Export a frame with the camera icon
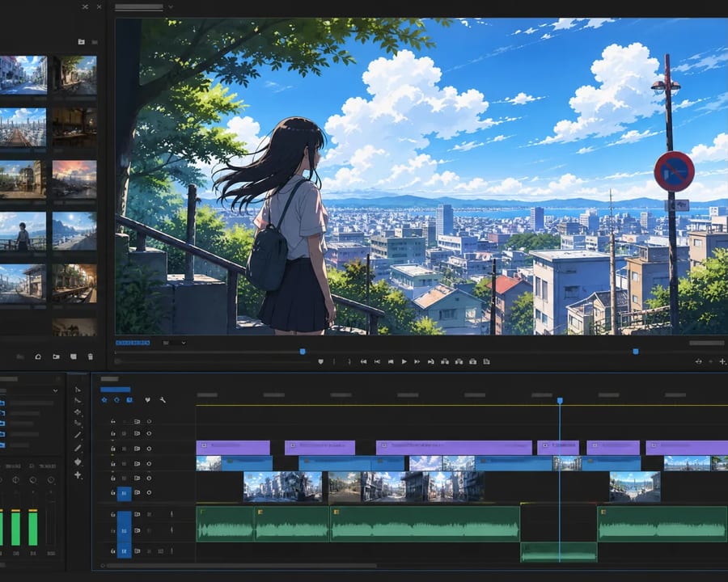This screenshot has height=582, width=728. (472, 361)
